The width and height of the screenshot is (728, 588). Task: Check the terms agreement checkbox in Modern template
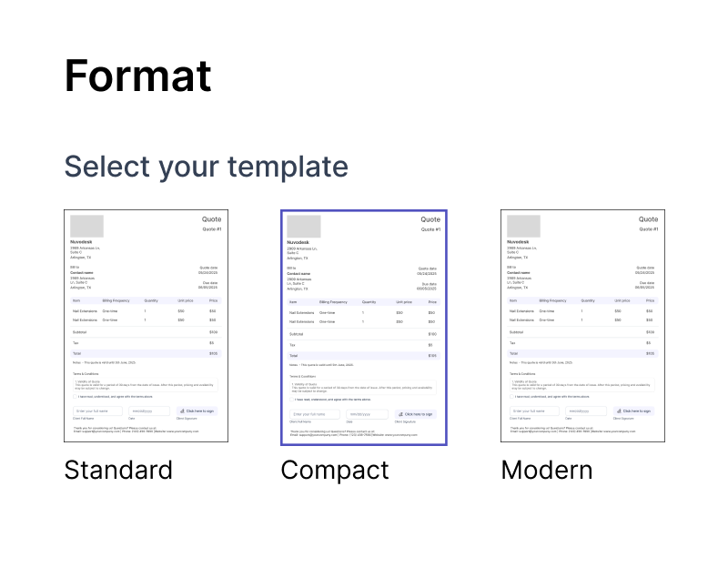point(511,396)
